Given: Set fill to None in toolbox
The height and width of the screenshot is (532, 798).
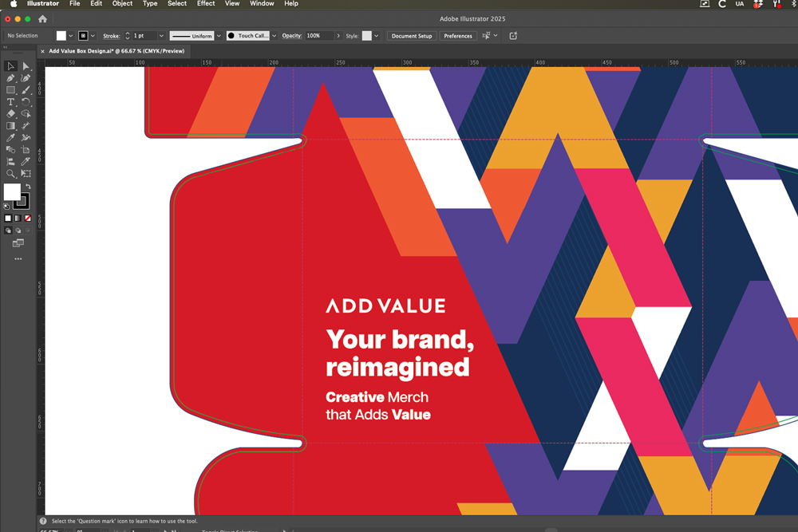Looking at the screenshot, I should coord(28,218).
